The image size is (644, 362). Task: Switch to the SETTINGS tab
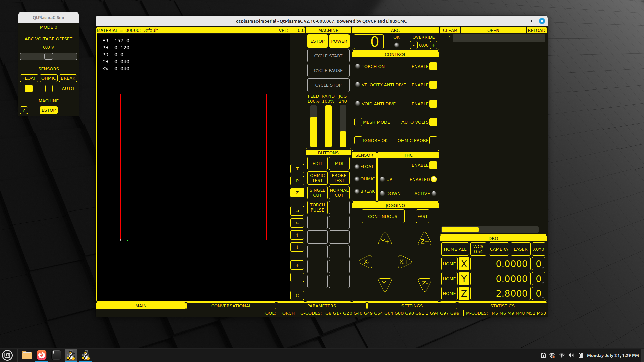tap(412, 306)
